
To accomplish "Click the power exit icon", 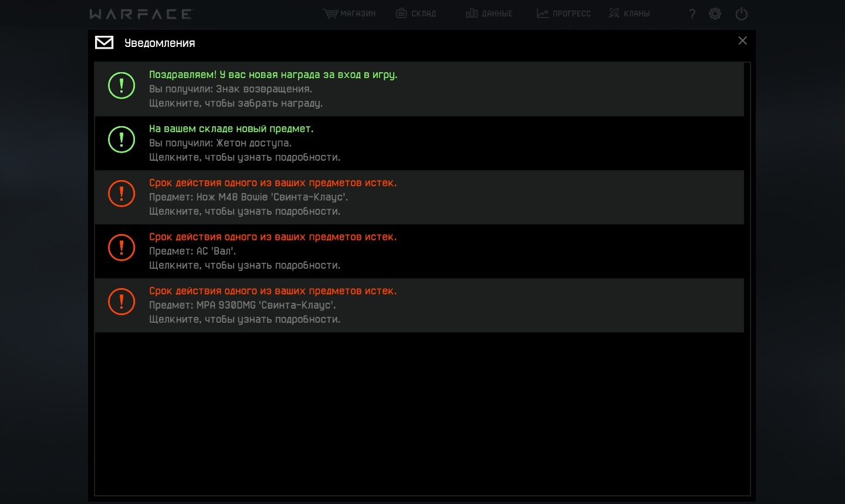I will point(742,13).
